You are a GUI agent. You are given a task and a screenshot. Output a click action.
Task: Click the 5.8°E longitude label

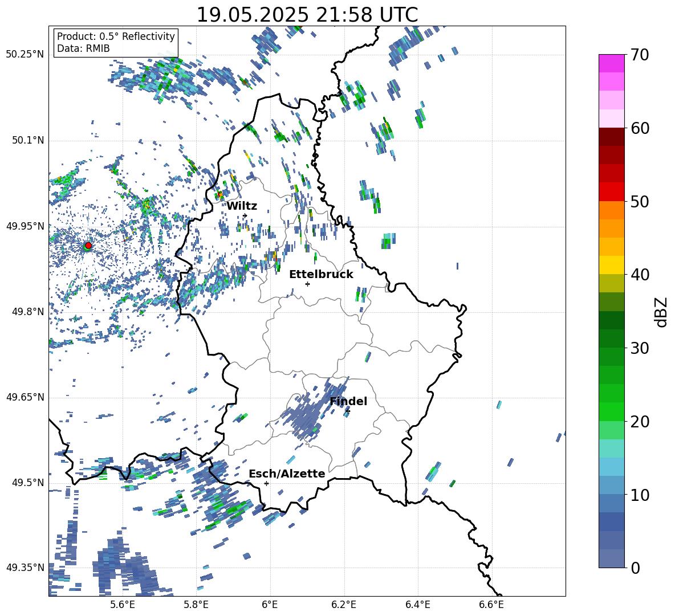click(x=196, y=605)
